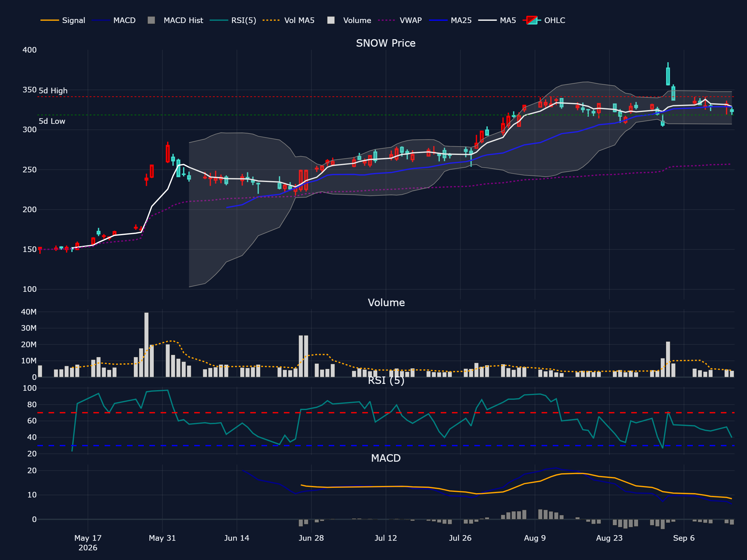The width and height of the screenshot is (747, 560).
Task: Toggle the VWAP legend entry
Action: (x=400, y=20)
